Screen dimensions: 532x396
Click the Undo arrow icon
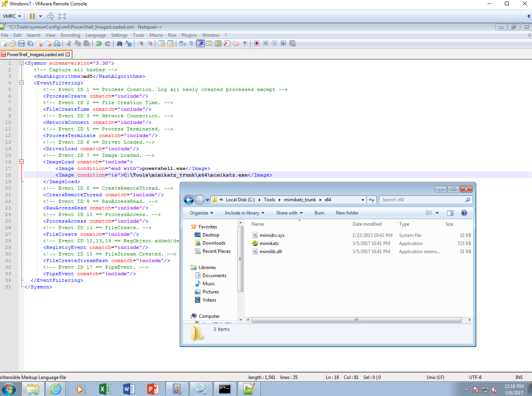[99, 43]
